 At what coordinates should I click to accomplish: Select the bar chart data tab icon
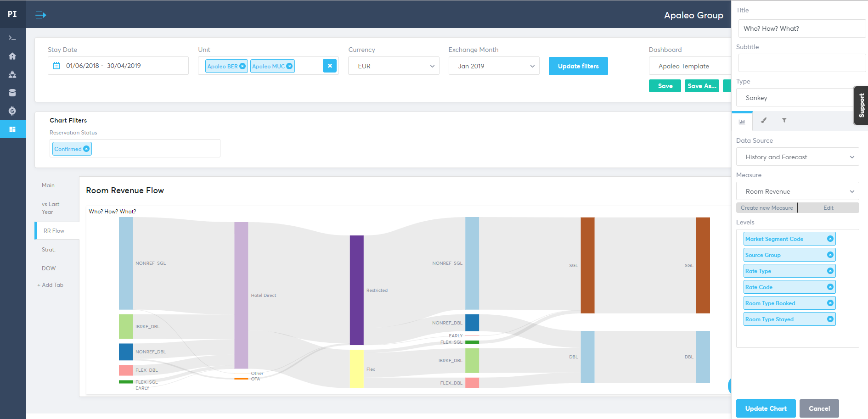[742, 122]
